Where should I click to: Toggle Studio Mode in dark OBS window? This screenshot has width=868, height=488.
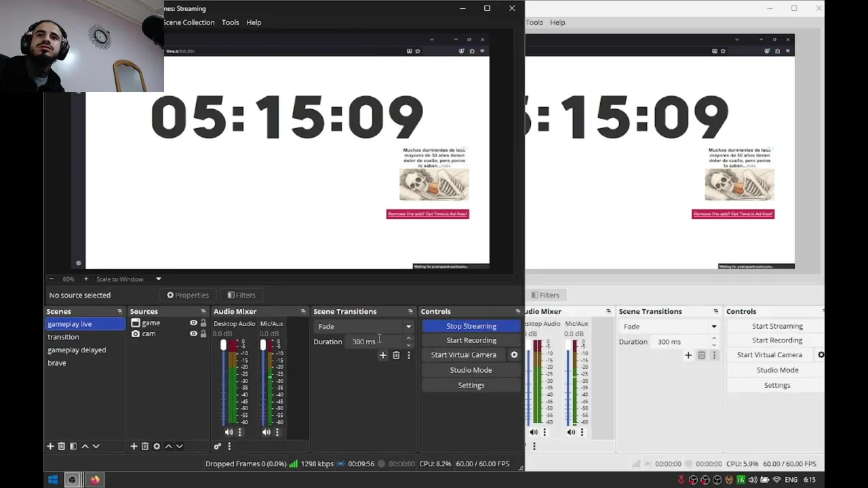coord(471,370)
